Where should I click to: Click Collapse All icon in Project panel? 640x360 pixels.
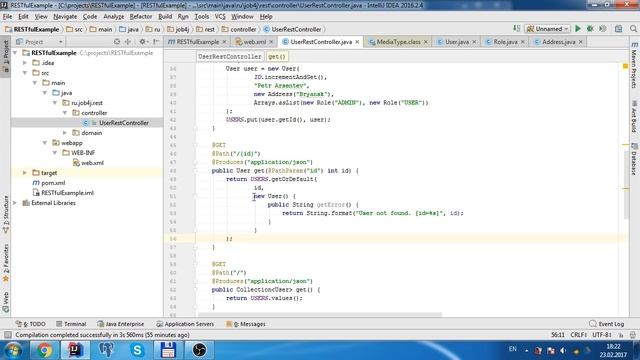128,42
